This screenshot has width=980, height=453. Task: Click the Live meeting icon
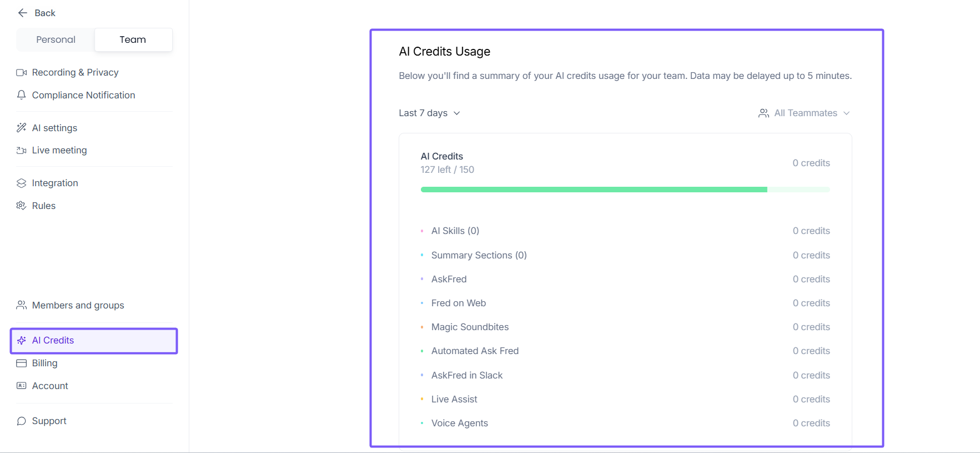pos(22,151)
